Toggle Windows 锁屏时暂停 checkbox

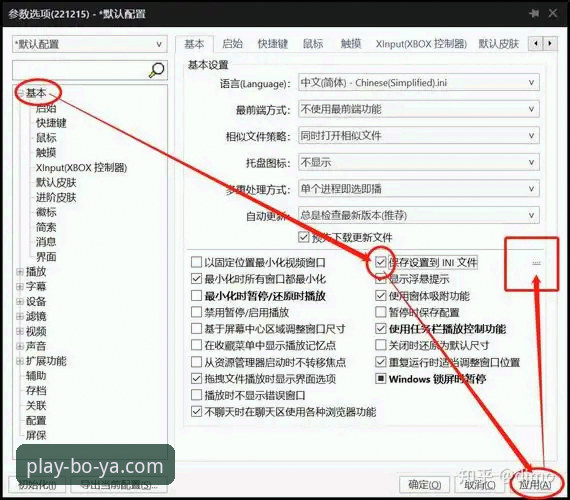point(381,379)
